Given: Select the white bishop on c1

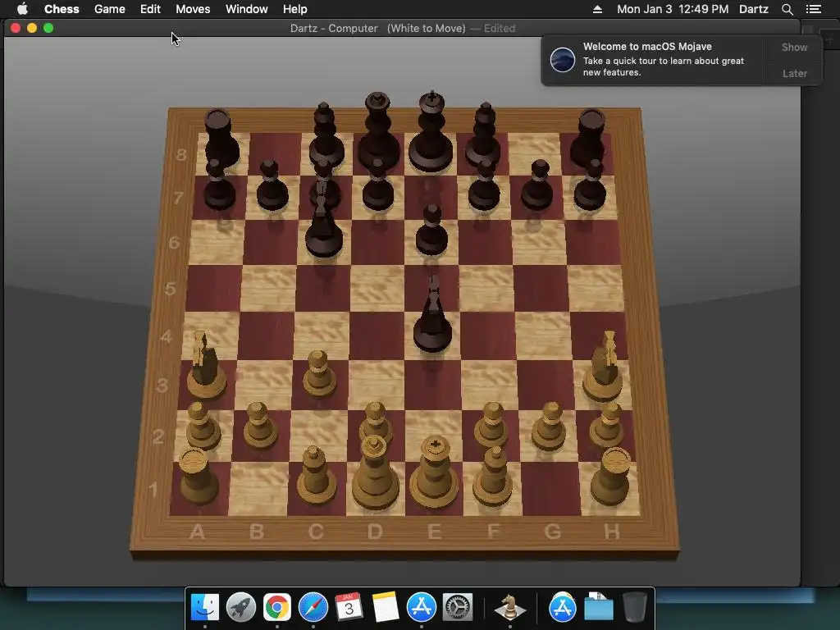Looking at the screenshot, I should click(316, 478).
